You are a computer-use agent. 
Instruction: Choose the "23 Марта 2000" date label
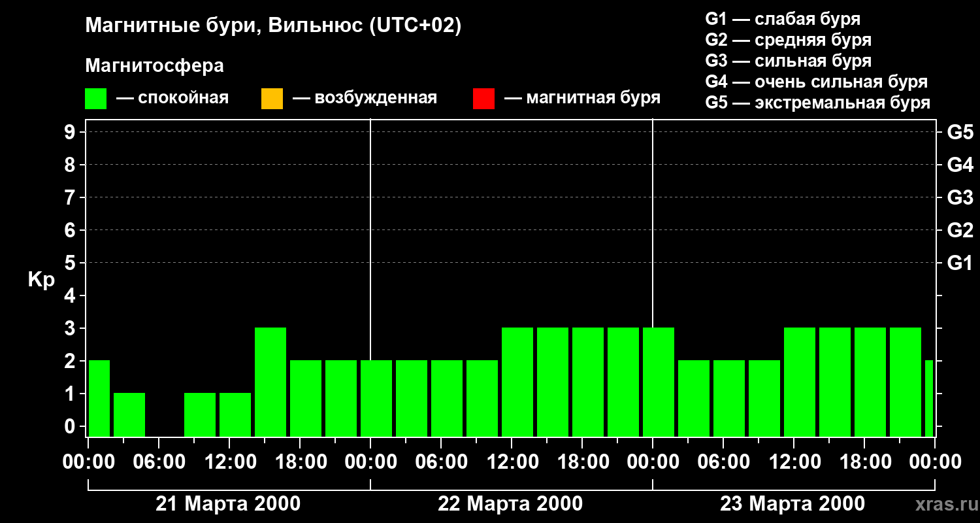click(x=792, y=504)
